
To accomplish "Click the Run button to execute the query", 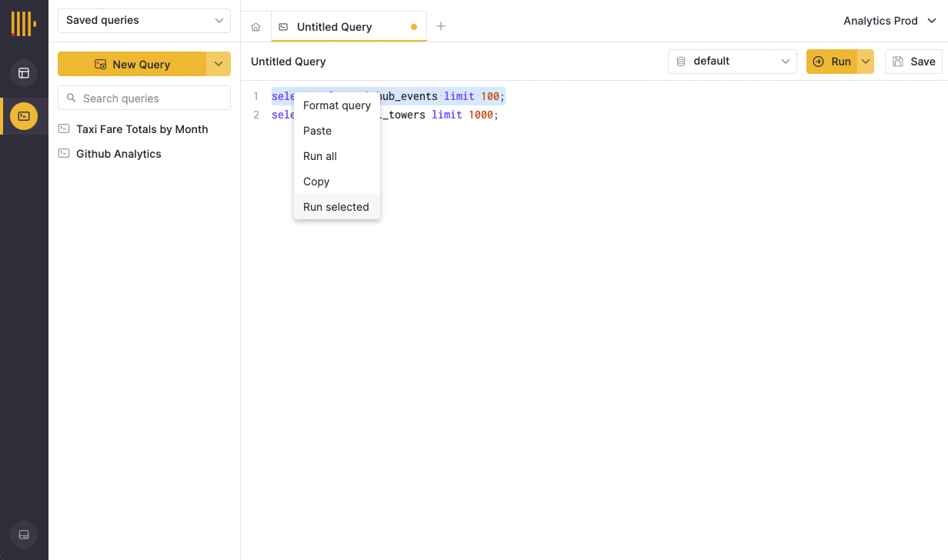I will 835,61.
